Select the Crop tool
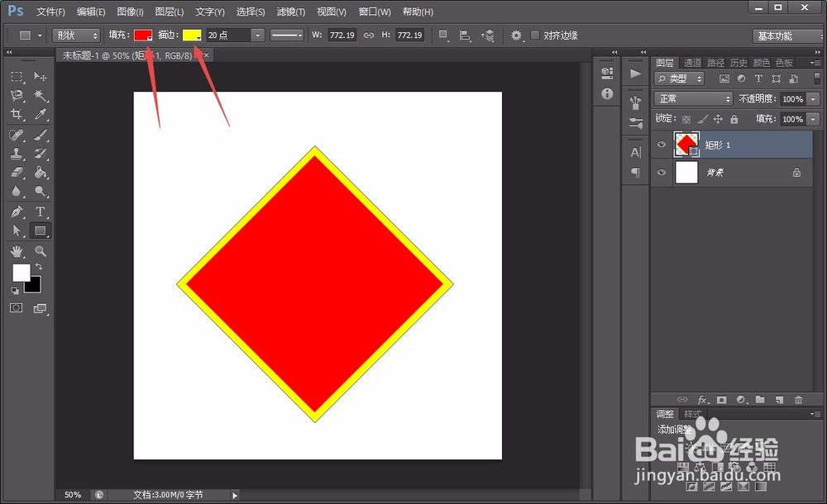The height and width of the screenshot is (504, 827). [17, 114]
